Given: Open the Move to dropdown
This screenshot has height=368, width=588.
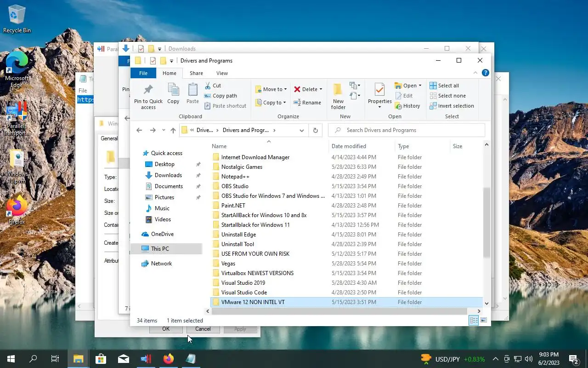Looking at the screenshot, I should click(x=271, y=89).
